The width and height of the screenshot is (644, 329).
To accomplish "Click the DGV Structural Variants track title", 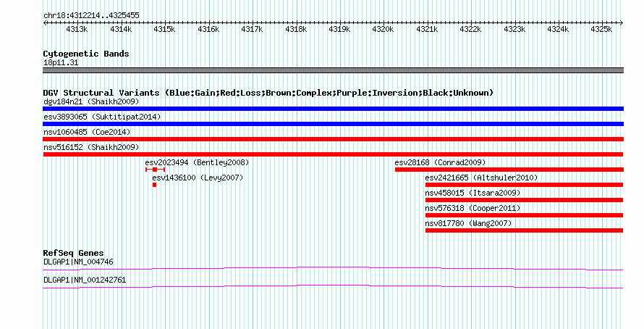I will point(268,93).
